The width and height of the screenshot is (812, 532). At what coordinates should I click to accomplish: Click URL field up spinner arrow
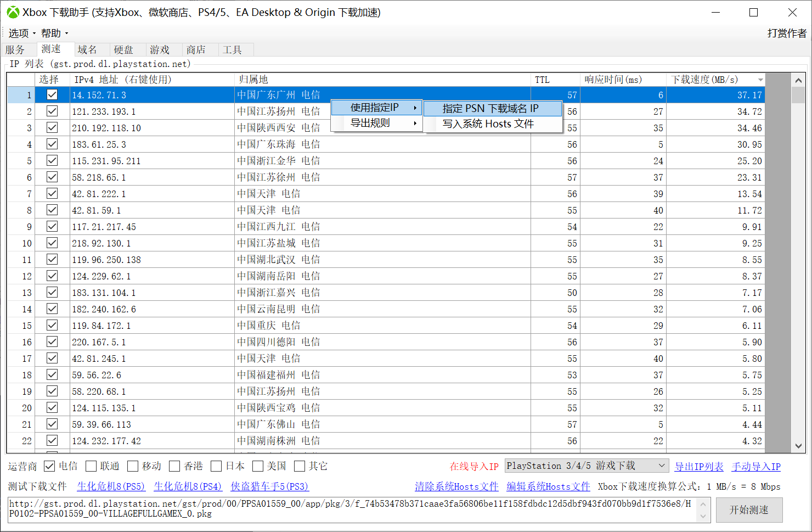click(703, 503)
